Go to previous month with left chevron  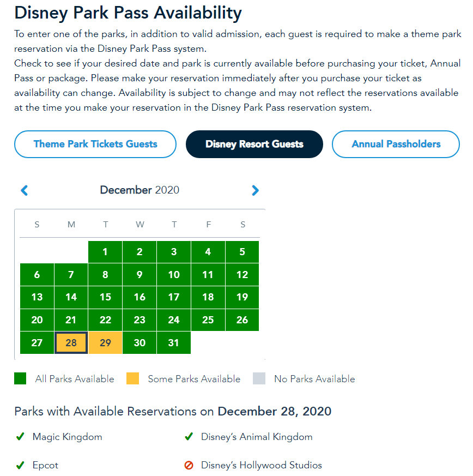24,190
